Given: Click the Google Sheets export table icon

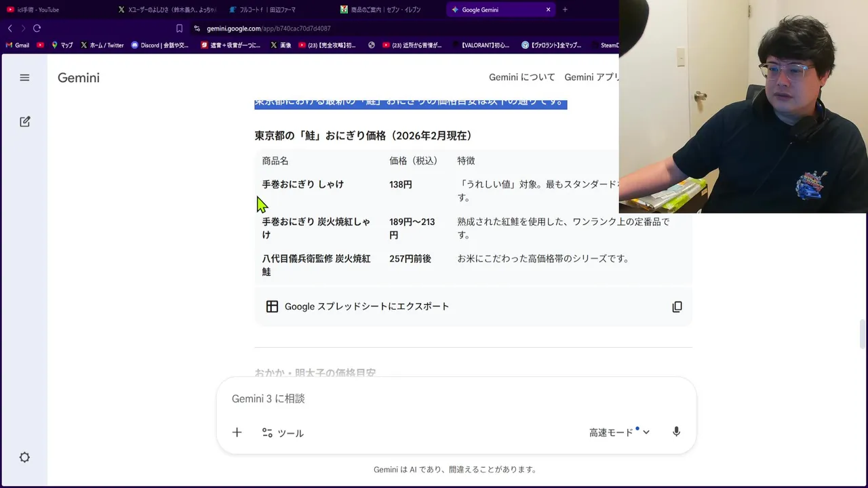Looking at the screenshot, I should click(272, 306).
